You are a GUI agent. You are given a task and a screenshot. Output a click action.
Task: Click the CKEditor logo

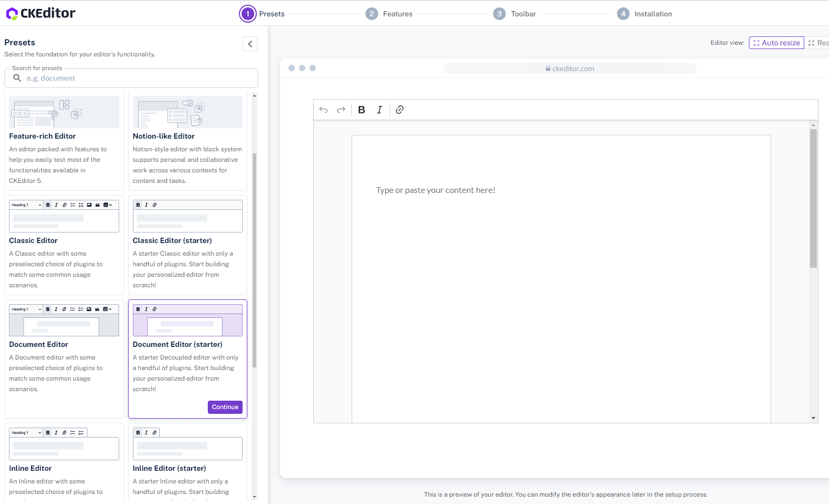[41, 13]
